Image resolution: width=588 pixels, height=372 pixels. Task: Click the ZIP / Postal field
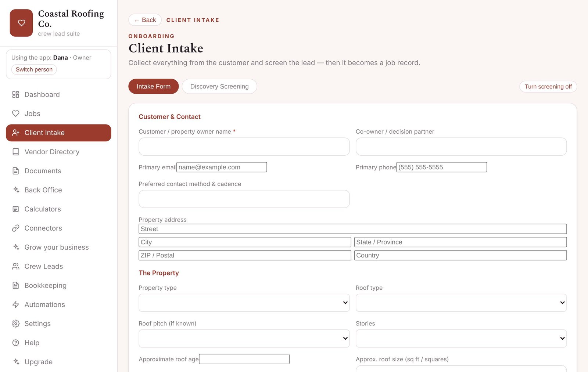tap(245, 255)
